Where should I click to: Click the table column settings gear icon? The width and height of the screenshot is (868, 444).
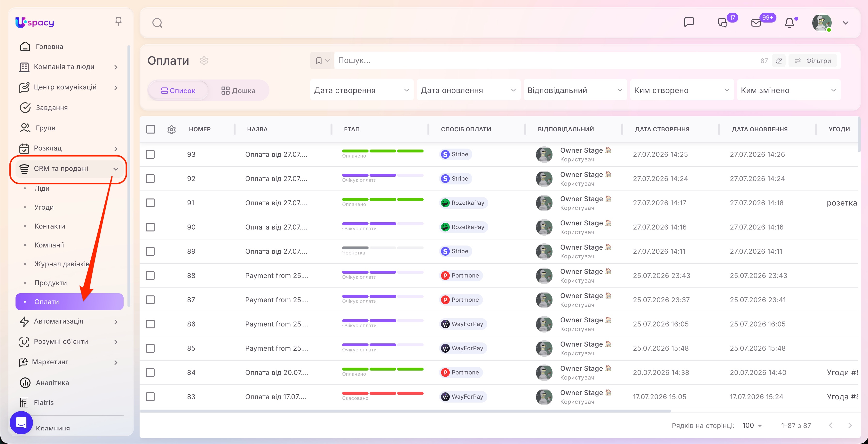pos(172,129)
